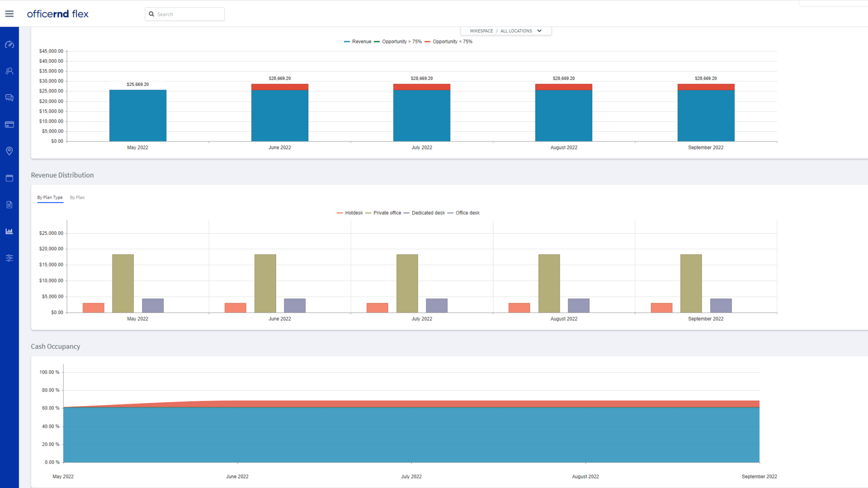
Task: Open the Dashboard speedometer icon in sidebar
Action: pos(9,45)
